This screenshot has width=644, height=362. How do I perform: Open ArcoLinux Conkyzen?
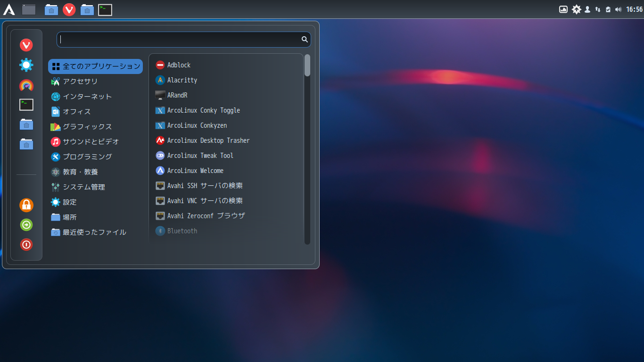tap(226, 125)
